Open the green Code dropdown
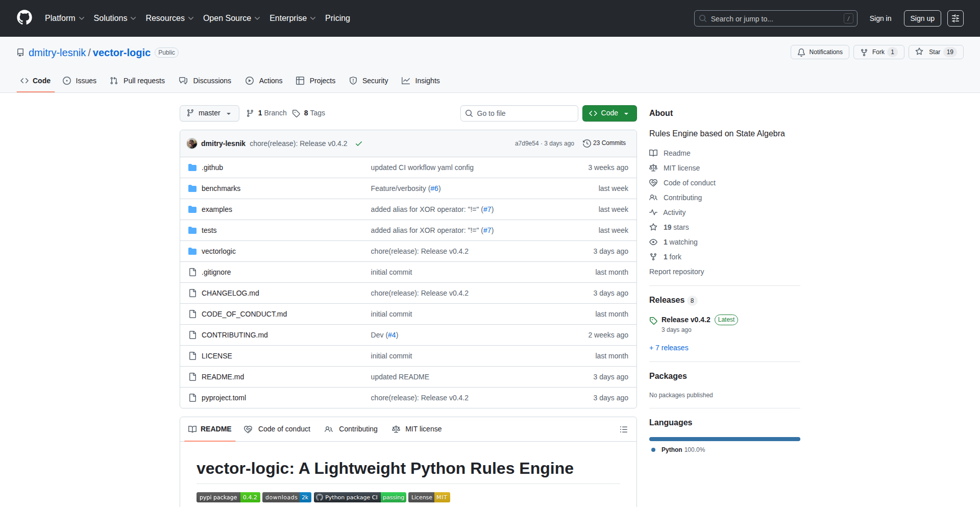Image resolution: width=980 pixels, height=507 pixels. point(609,113)
